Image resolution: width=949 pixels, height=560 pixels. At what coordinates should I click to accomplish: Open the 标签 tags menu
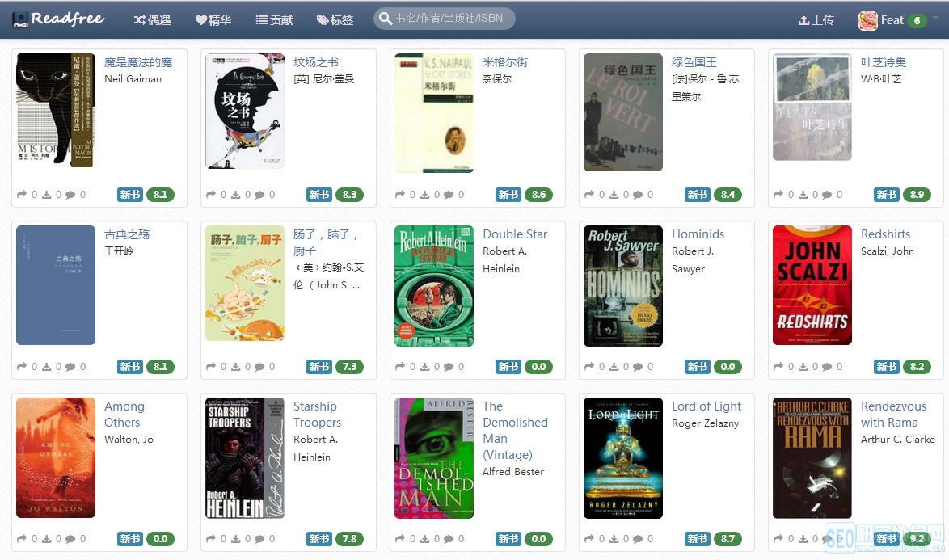click(335, 20)
